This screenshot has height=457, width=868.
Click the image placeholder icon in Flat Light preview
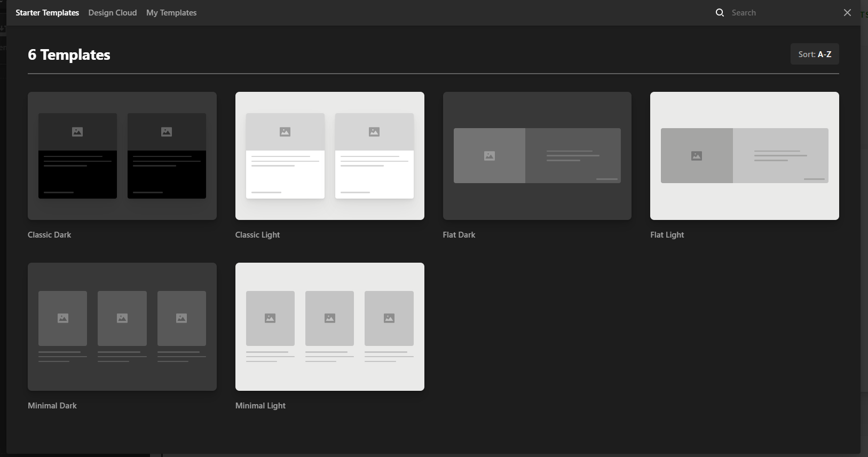697,156
